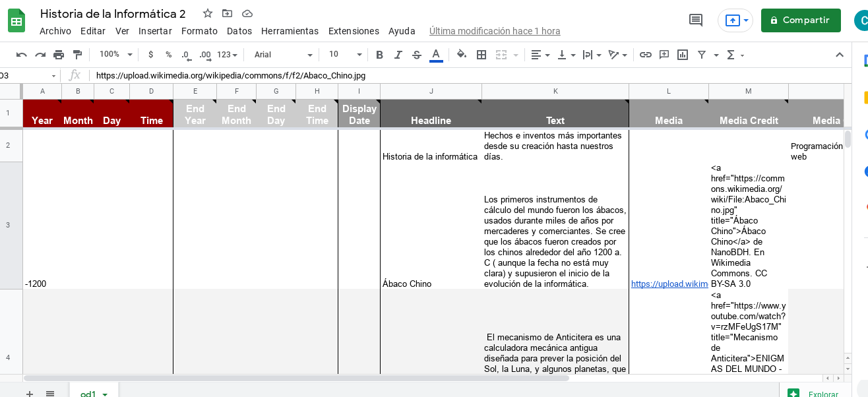Open Última modificación hace 1 hora link

click(x=495, y=31)
